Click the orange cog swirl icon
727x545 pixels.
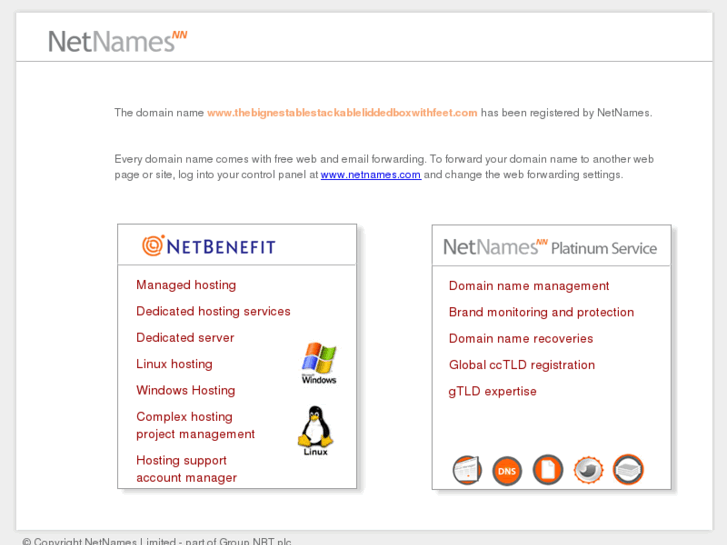[588, 470]
